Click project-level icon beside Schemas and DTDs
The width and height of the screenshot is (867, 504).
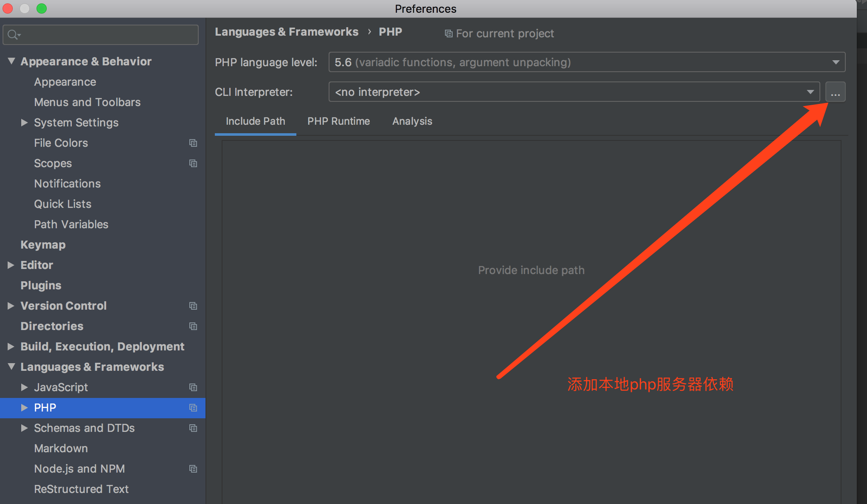pyautogui.click(x=193, y=428)
